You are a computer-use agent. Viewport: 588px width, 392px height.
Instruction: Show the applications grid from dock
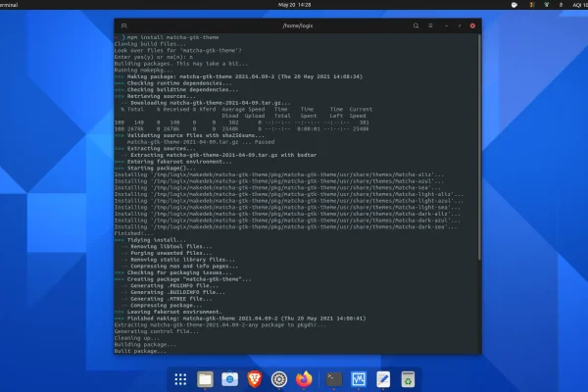tap(180, 379)
